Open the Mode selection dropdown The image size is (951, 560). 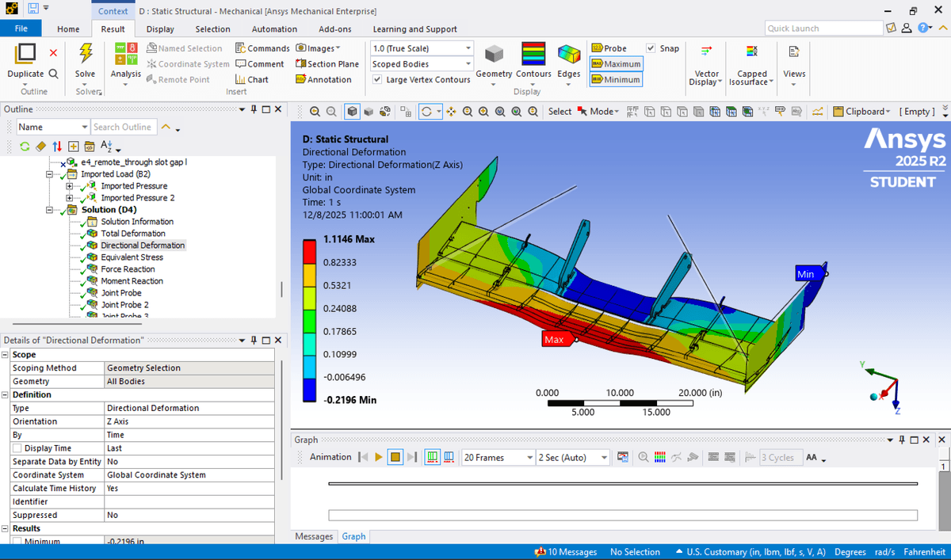(x=598, y=112)
